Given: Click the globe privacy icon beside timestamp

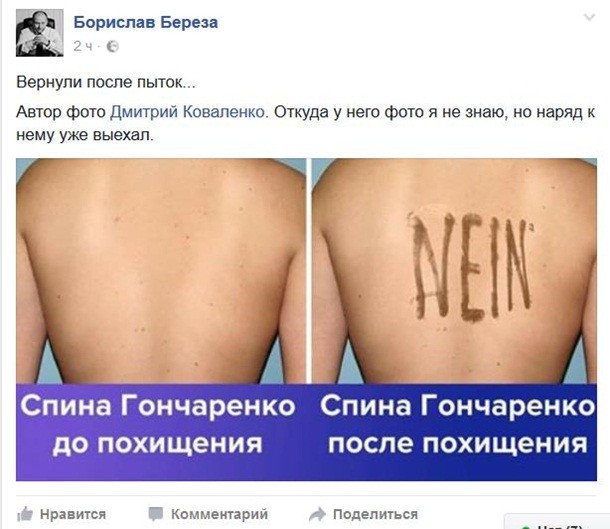Looking at the screenshot, I should pos(113,47).
